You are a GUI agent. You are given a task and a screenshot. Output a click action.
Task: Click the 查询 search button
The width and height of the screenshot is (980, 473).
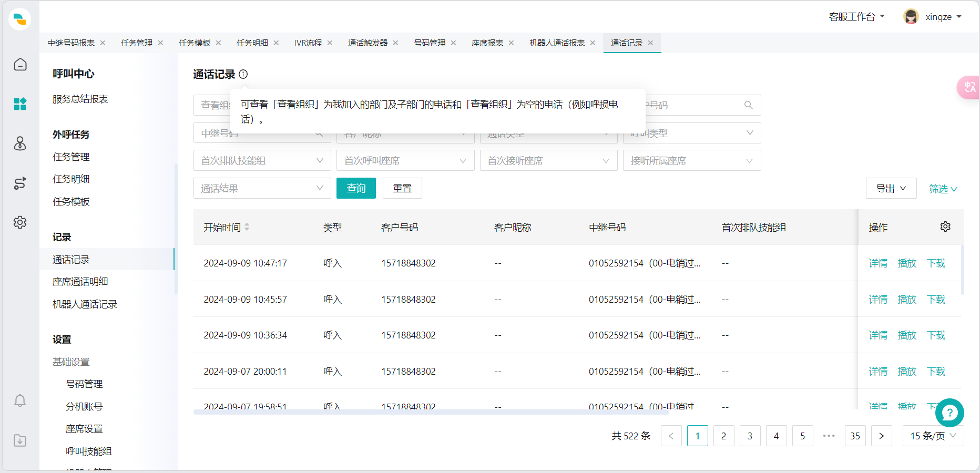pos(356,188)
